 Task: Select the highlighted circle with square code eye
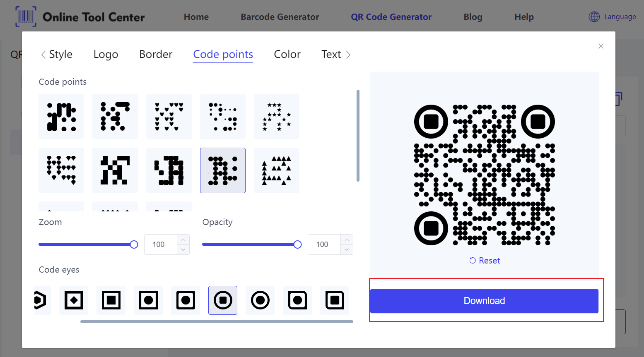(x=223, y=300)
